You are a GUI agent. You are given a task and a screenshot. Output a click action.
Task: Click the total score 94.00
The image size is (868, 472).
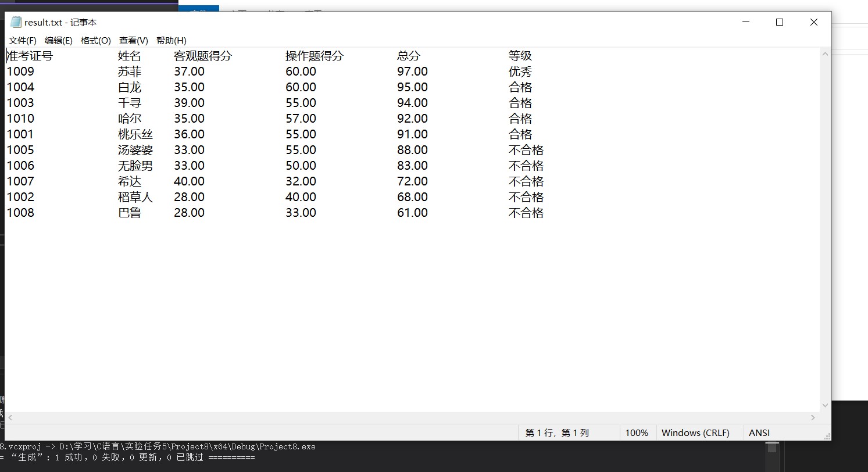(412, 103)
